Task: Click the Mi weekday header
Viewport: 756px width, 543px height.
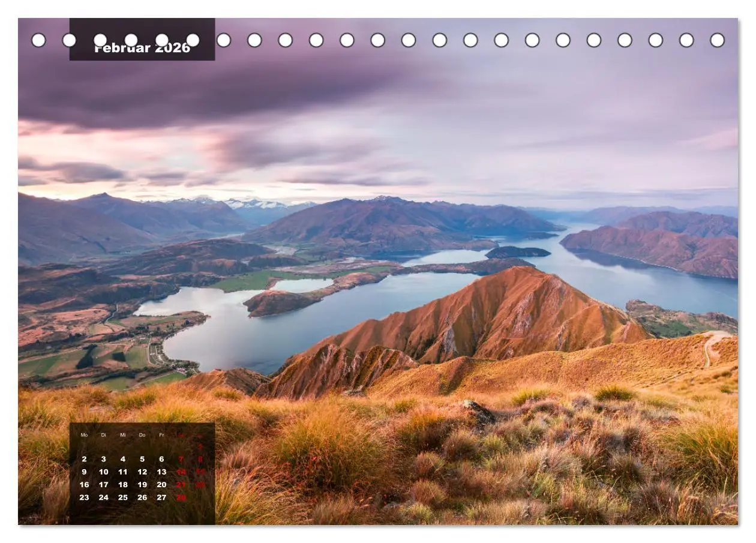Action: coord(123,435)
